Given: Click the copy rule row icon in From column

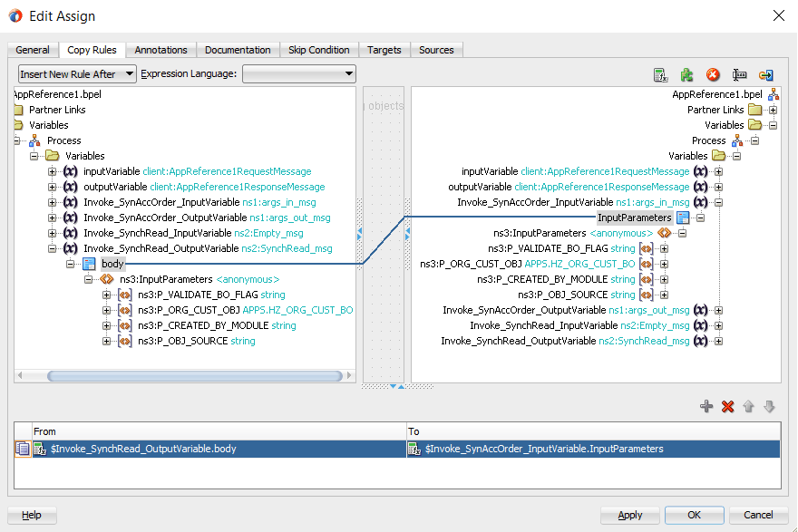Looking at the screenshot, I should pyautogui.click(x=23, y=449).
